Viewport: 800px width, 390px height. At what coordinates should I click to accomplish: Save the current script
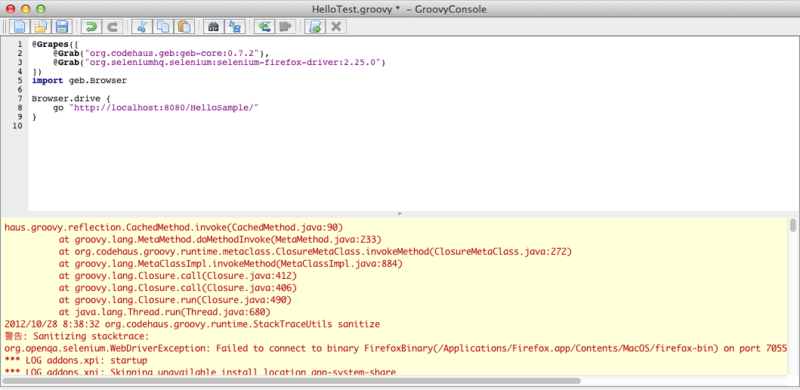pos(62,27)
